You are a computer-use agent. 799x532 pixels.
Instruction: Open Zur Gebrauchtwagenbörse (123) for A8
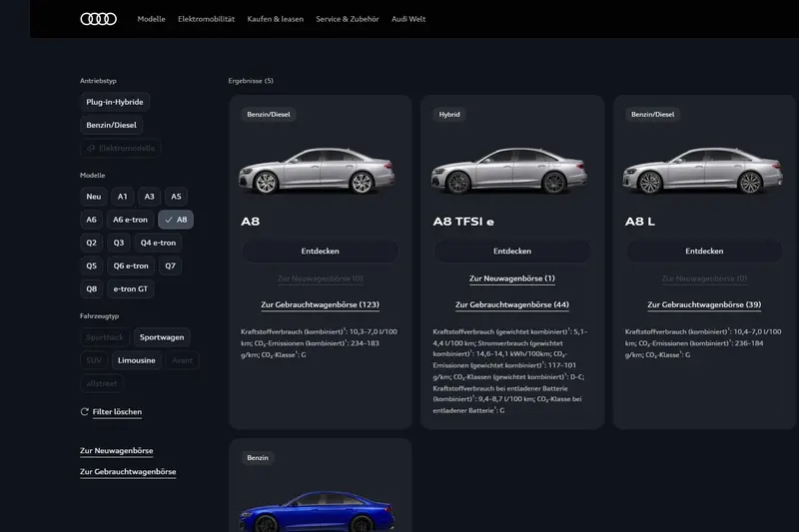point(320,304)
